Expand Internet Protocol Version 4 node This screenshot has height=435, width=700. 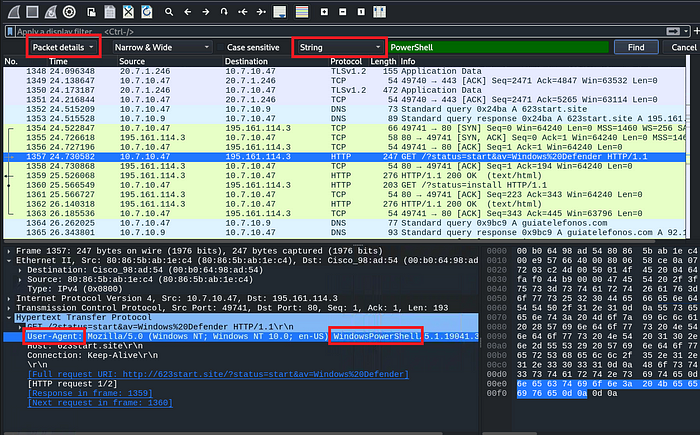pyautogui.click(x=9, y=298)
